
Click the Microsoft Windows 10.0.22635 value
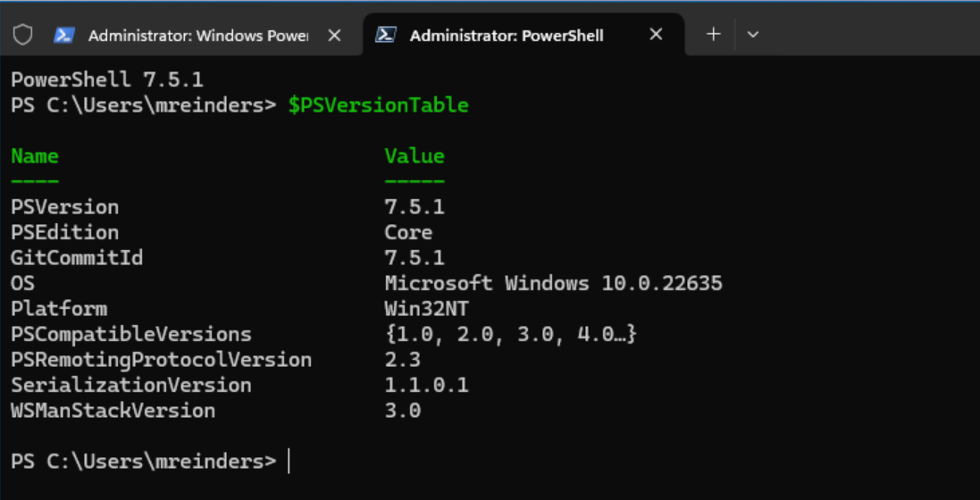click(554, 284)
